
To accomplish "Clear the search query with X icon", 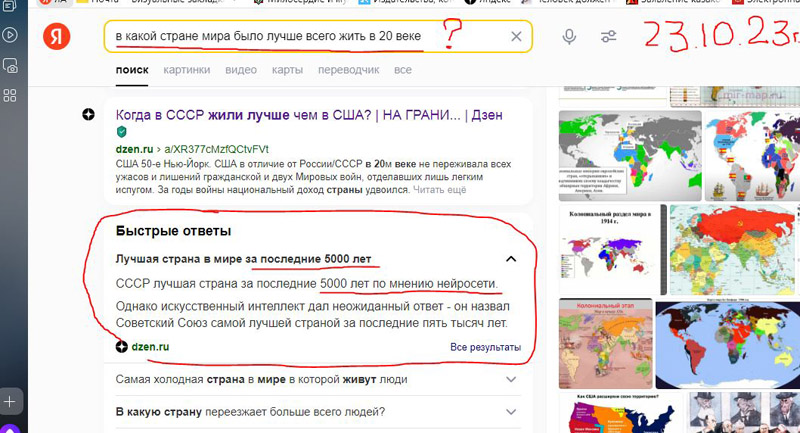I will [516, 37].
